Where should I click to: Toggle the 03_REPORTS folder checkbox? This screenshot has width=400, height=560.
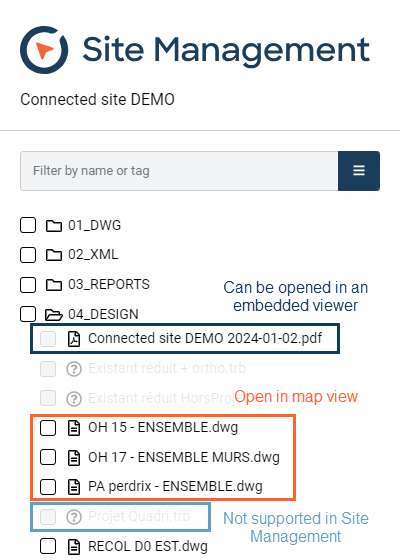click(28, 285)
